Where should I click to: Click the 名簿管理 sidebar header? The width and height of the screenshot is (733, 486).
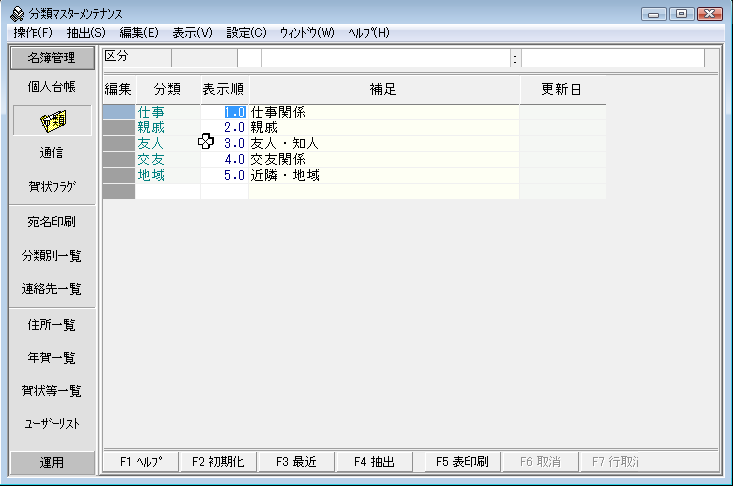point(52,57)
